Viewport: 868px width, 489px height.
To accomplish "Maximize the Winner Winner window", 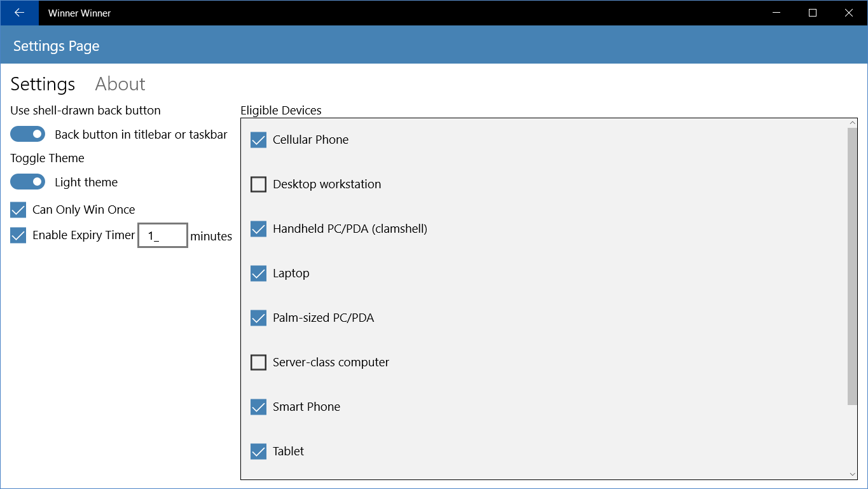I will click(813, 13).
